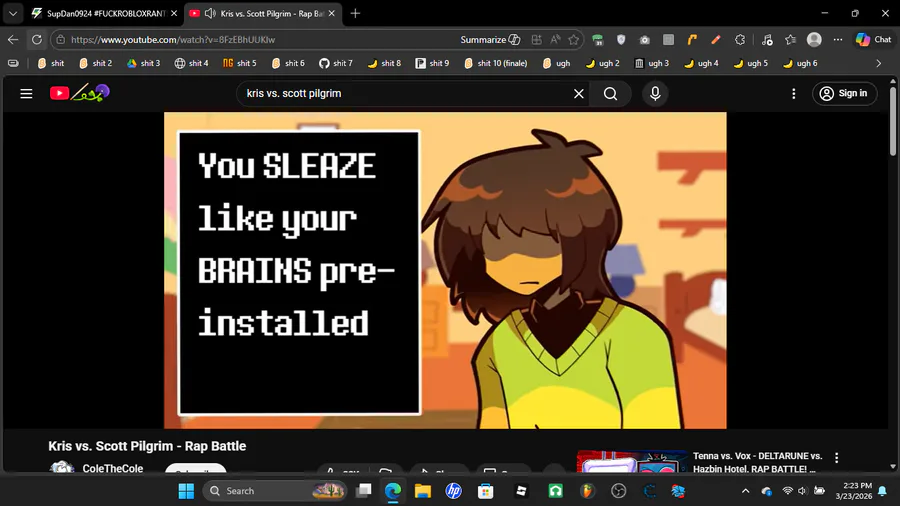Close the SupDan0924 tab
This screenshot has height=506, width=900.
click(174, 13)
